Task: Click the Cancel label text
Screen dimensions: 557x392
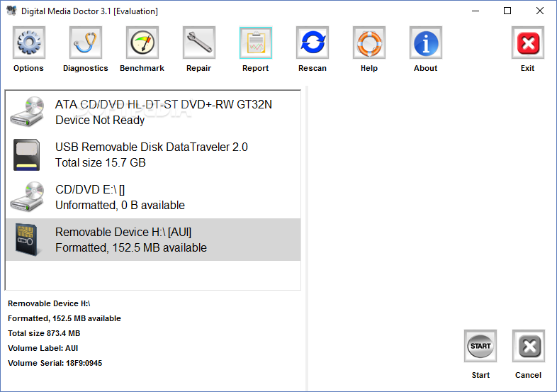Action: coord(528,375)
